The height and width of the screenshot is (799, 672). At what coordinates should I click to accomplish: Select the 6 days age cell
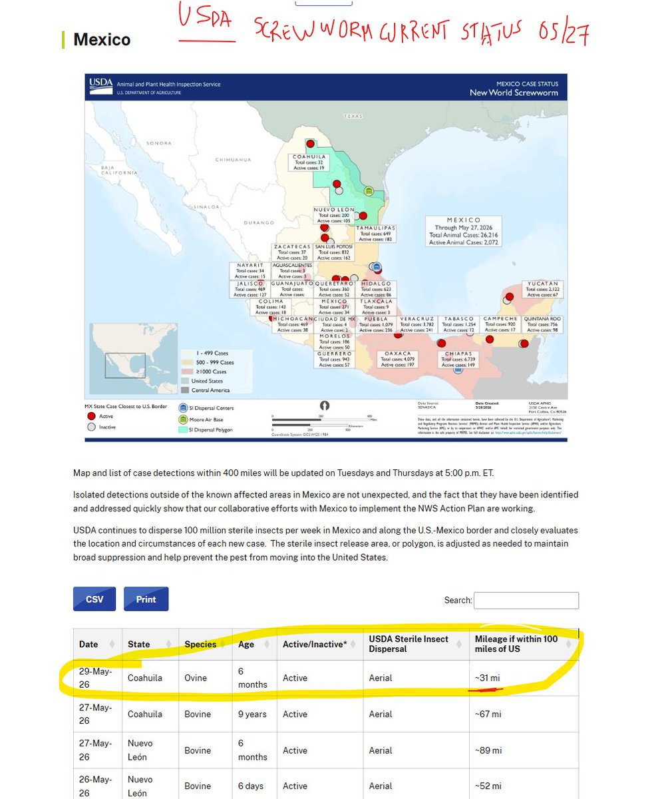pyautogui.click(x=255, y=786)
